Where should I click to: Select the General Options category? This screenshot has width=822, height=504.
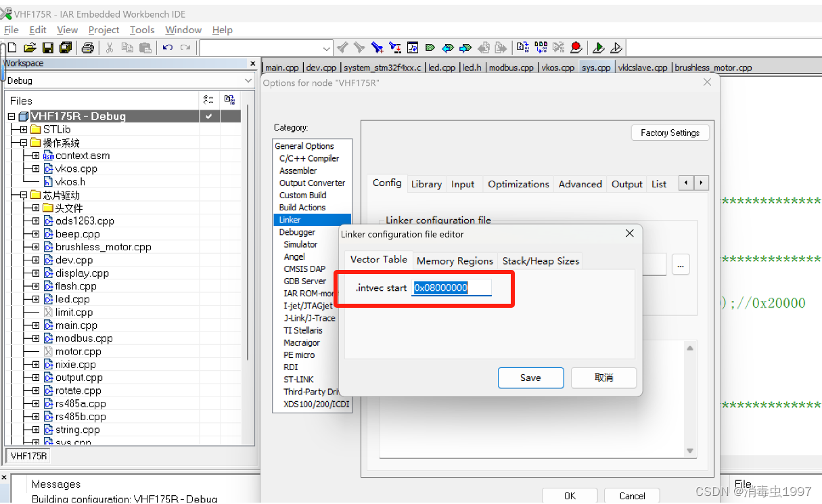[x=304, y=146]
